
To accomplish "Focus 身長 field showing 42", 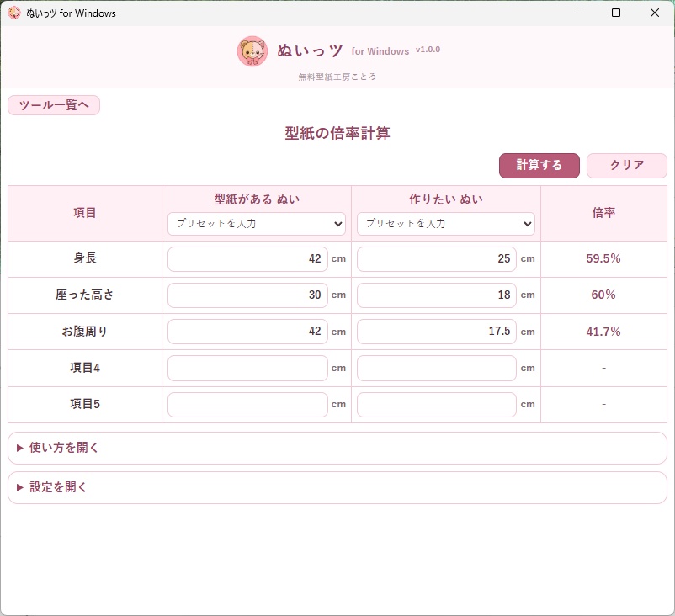I will click(247, 258).
